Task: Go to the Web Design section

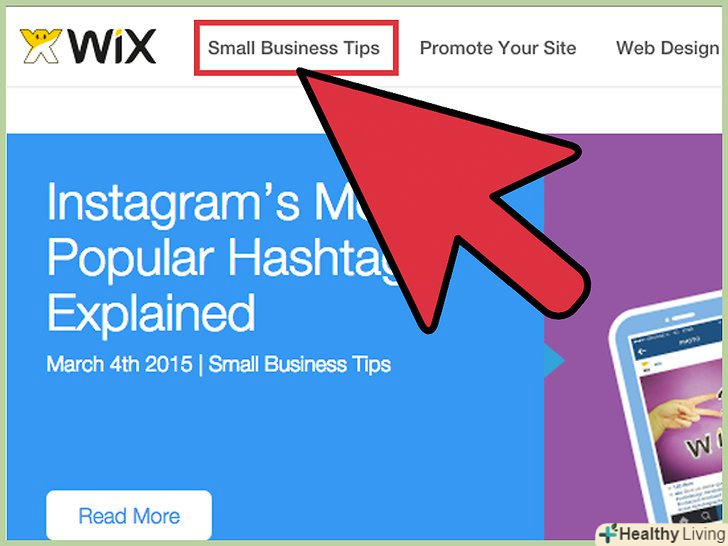Action: pyautogui.click(x=668, y=48)
